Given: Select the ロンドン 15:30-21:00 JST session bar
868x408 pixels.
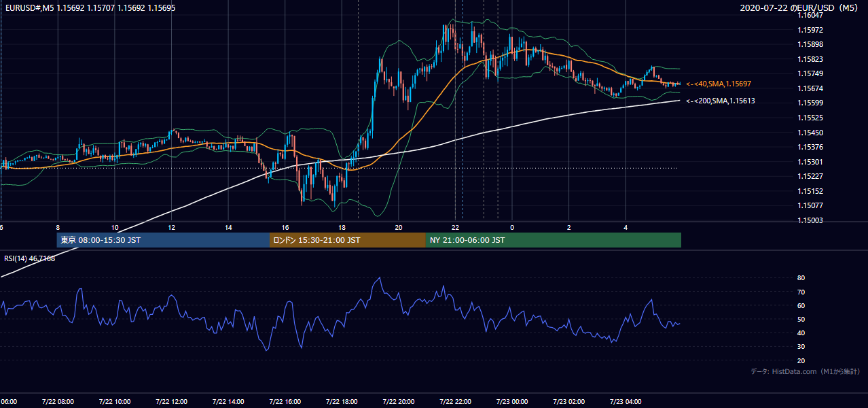Looking at the screenshot, I should pos(348,240).
